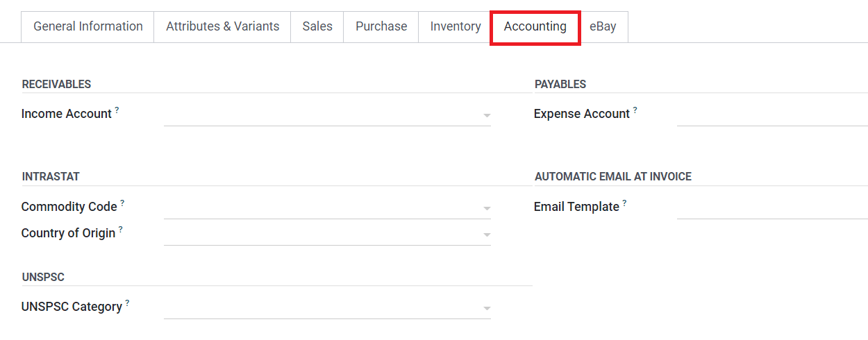Screen dimensions: 868x340
Task: Select the Accounting tab
Action: coord(535,26)
